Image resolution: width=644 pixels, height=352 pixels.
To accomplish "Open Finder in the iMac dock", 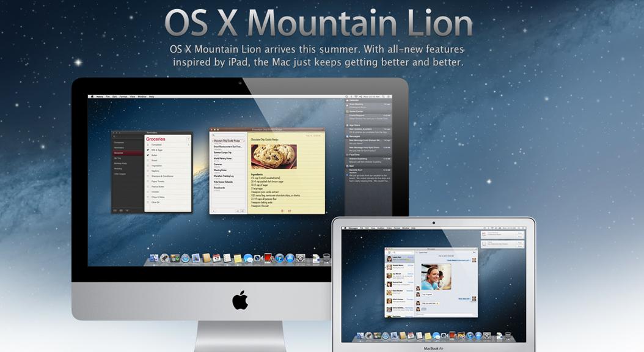I will pyautogui.click(x=153, y=258).
